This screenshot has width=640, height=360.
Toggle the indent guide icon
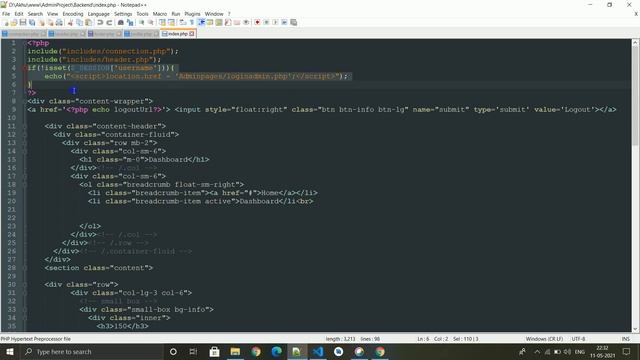[x=201, y=22]
